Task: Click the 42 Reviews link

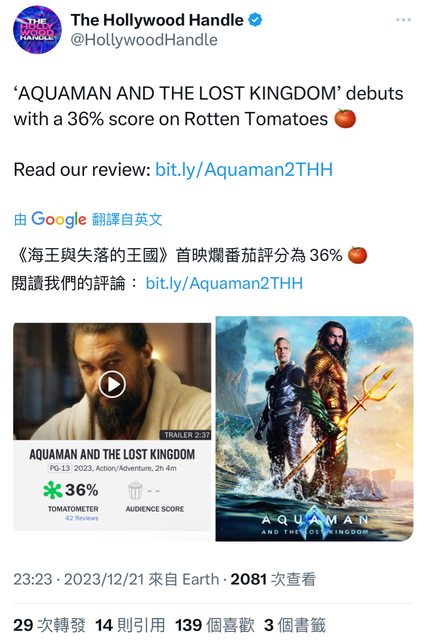Action: (82, 518)
